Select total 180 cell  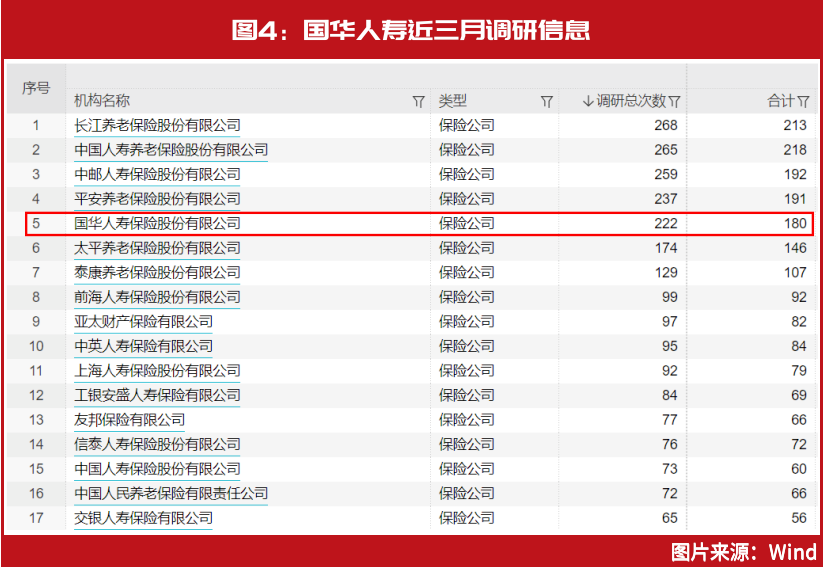click(795, 224)
